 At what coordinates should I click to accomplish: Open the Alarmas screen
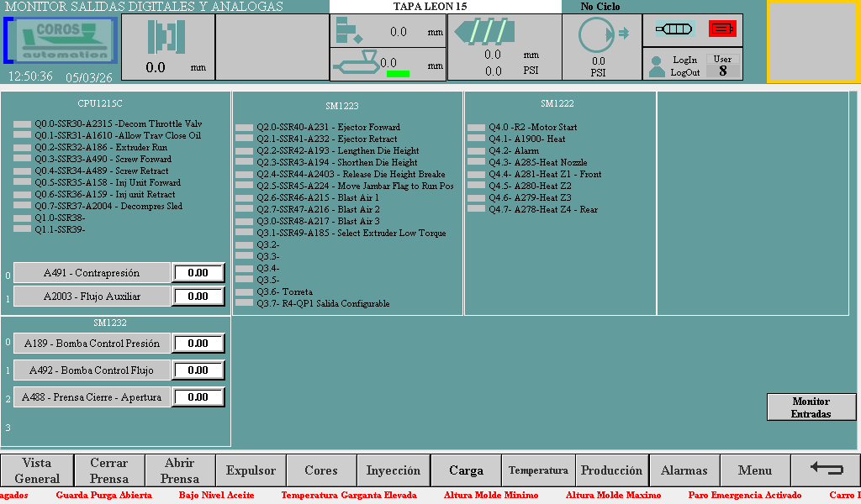tap(684, 470)
